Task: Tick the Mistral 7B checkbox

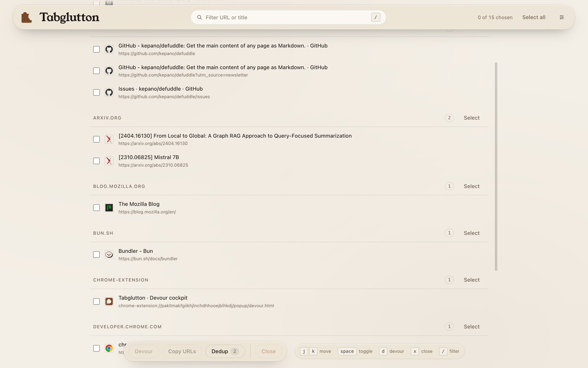Action: [x=96, y=161]
